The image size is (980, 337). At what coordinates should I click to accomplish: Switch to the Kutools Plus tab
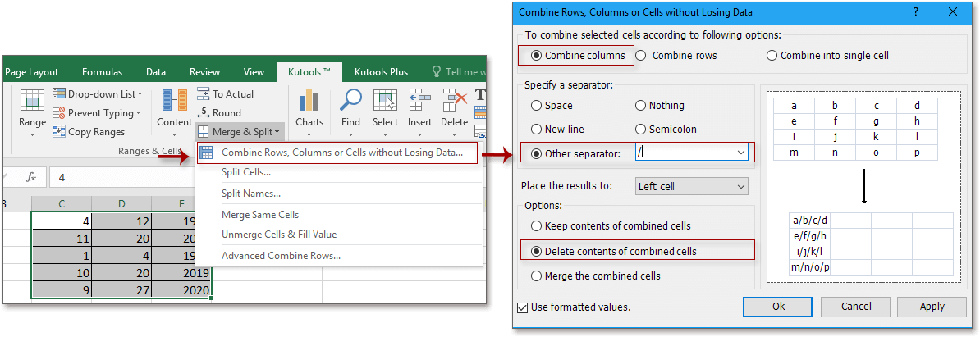(x=376, y=72)
